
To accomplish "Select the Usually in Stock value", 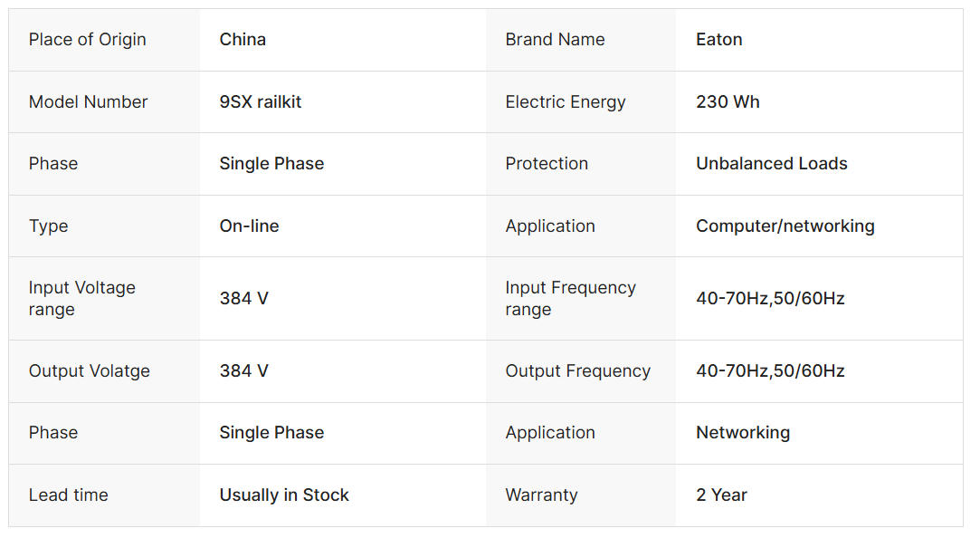I will click(284, 495).
